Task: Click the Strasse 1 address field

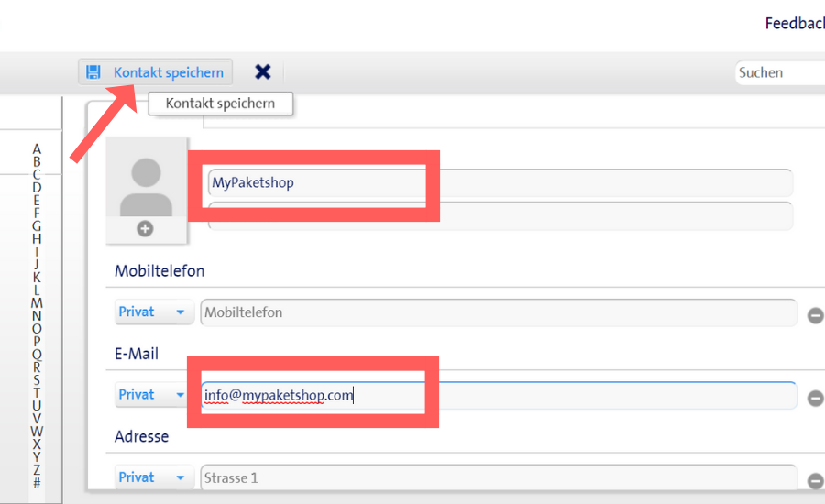Action: 498,477
